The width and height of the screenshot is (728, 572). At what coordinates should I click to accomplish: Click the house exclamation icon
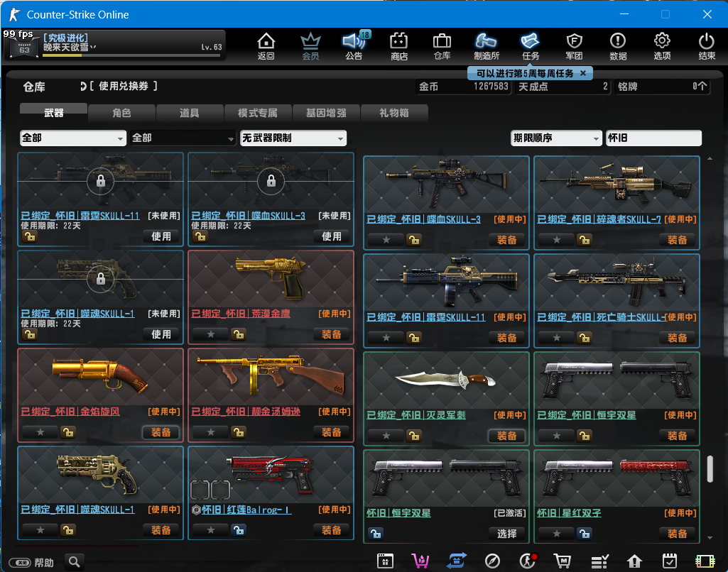coord(634,561)
